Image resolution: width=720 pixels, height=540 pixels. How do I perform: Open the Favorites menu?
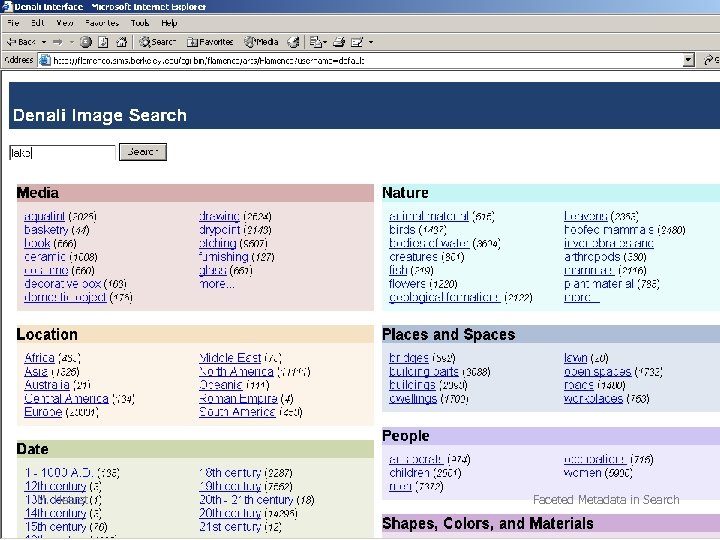(102, 23)
